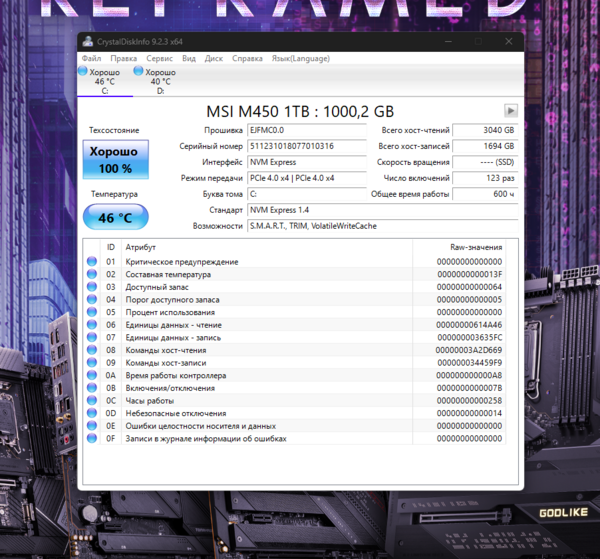The image size is (600, 559).
Task: Open the Правка menu
Action: coord(124,59)
